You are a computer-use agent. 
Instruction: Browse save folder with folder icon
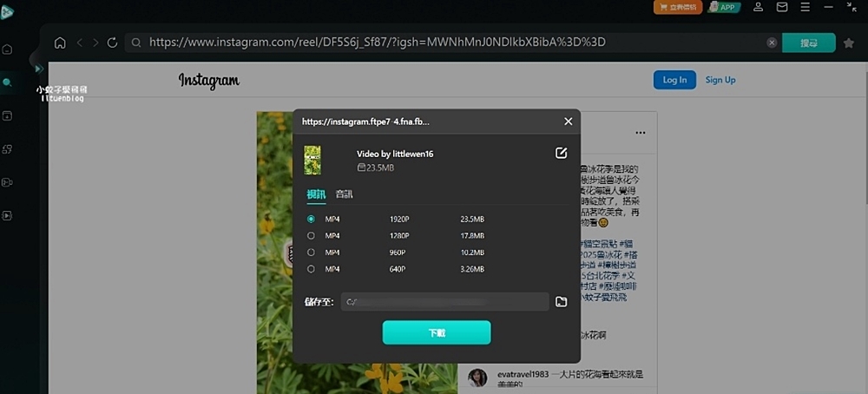point(562,302)
